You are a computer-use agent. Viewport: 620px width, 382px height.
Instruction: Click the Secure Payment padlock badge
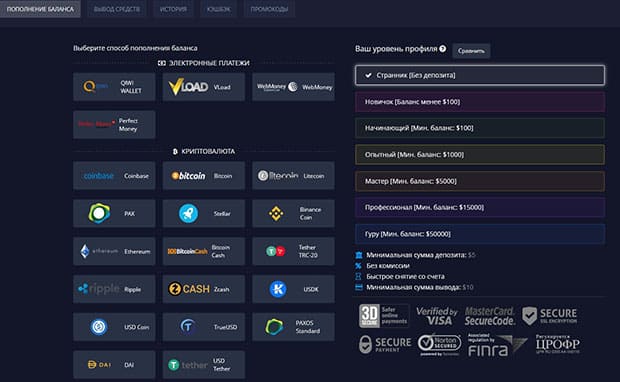click(x=385, y=344)
